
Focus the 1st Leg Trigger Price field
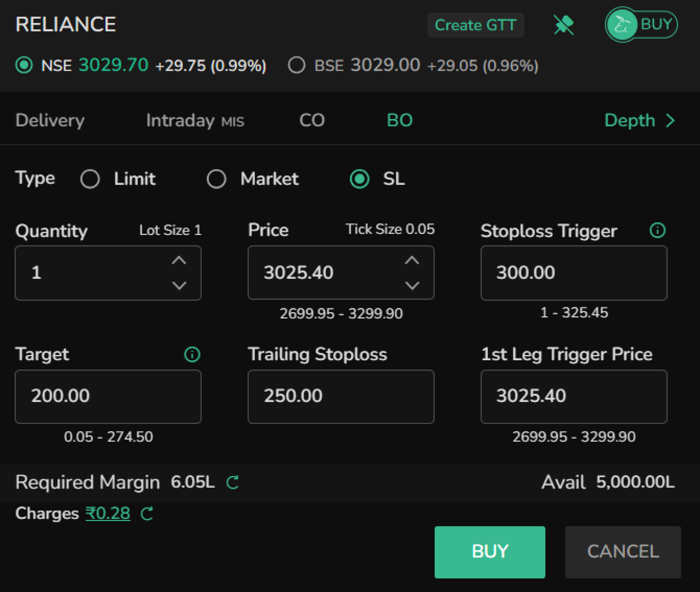click(574, 396)
